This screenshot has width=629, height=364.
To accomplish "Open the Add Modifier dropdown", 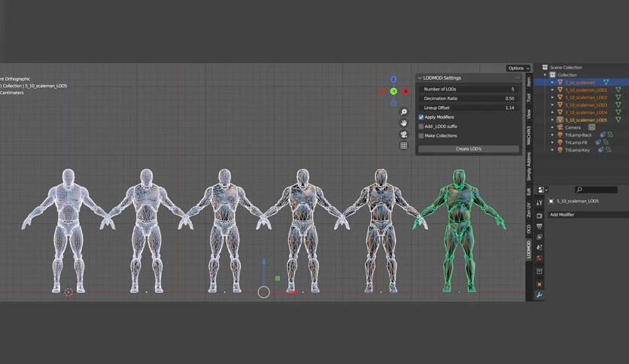I will click(588, 214).
